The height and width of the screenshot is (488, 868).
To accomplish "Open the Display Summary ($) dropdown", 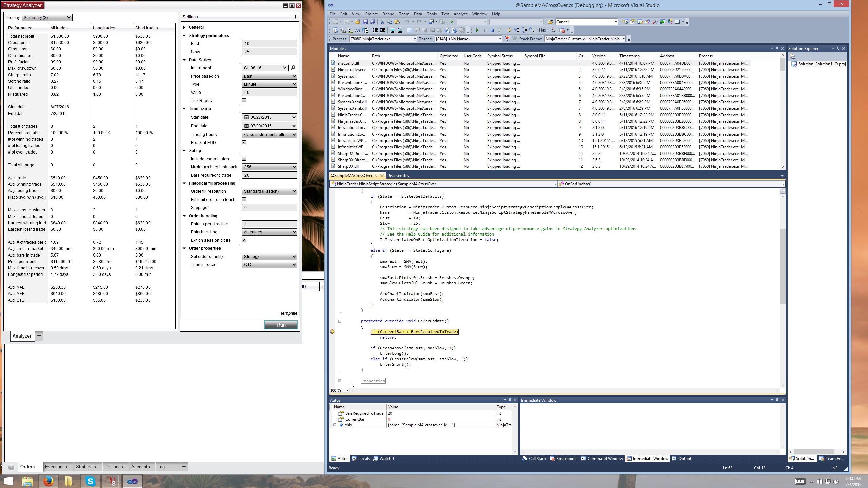I will [47, 17].
